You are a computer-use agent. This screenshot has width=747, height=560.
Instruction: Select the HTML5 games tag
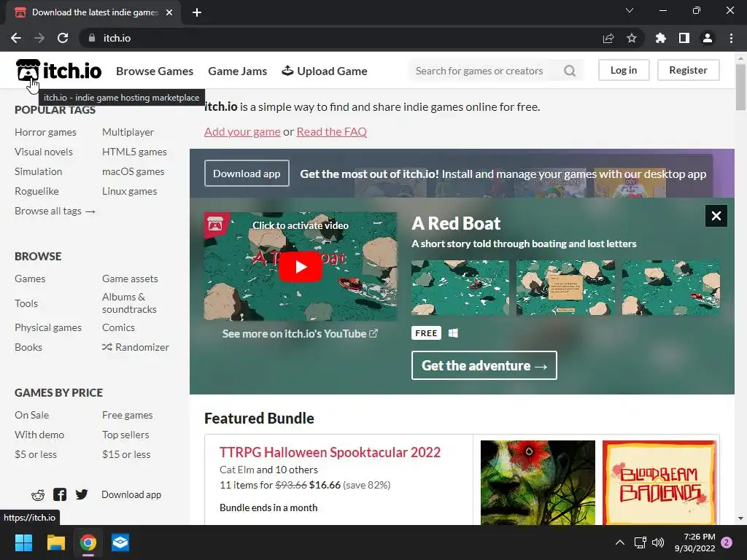(x=134, y=152)
